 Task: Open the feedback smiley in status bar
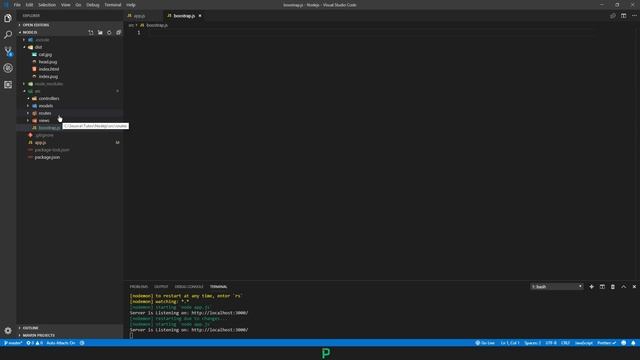pos(623,343)
